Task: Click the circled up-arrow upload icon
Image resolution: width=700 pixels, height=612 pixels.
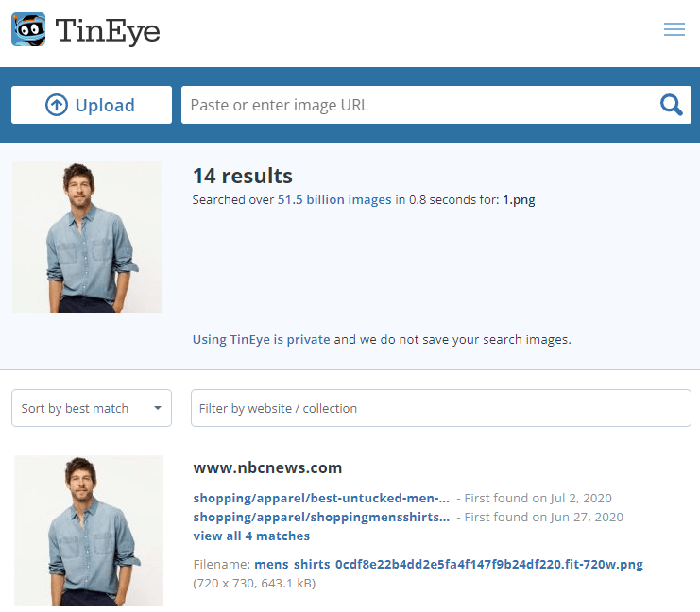Action: point(57,106)
